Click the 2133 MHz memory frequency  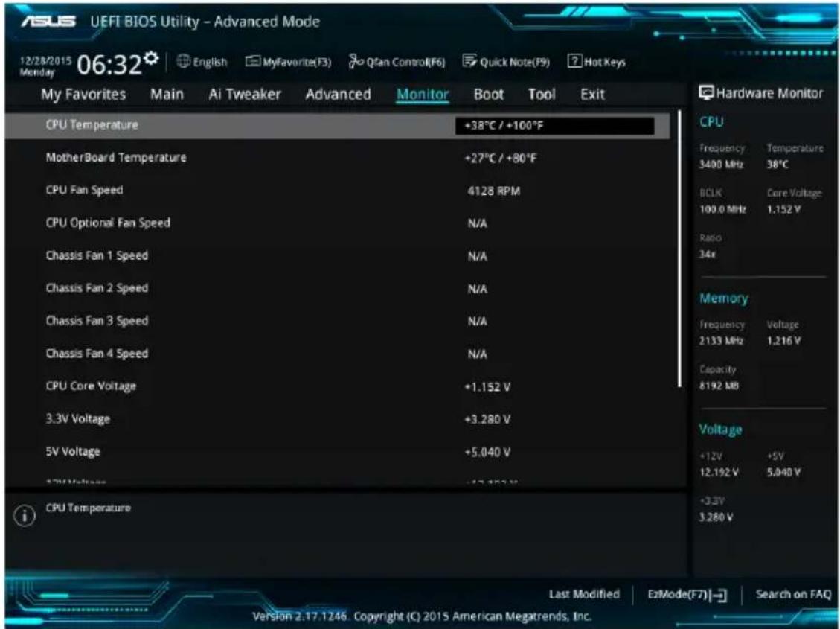pos(721,341)
